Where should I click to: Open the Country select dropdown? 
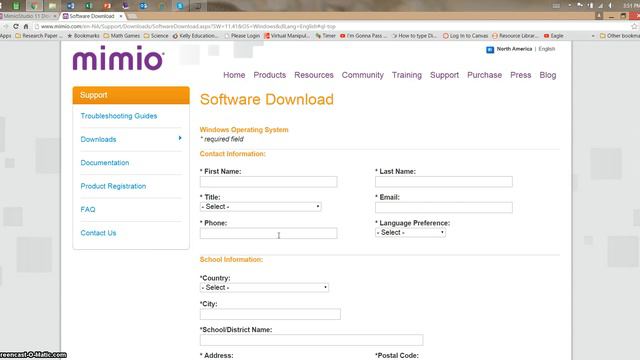pos(264,288)
